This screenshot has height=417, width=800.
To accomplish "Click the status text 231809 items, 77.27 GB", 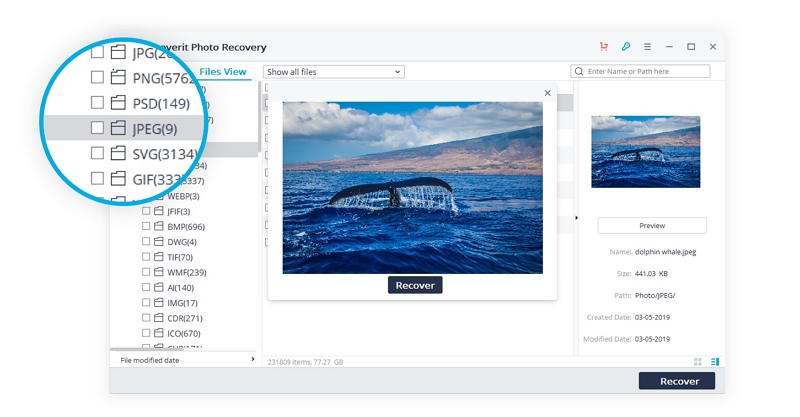I will (x=305, y=362).
